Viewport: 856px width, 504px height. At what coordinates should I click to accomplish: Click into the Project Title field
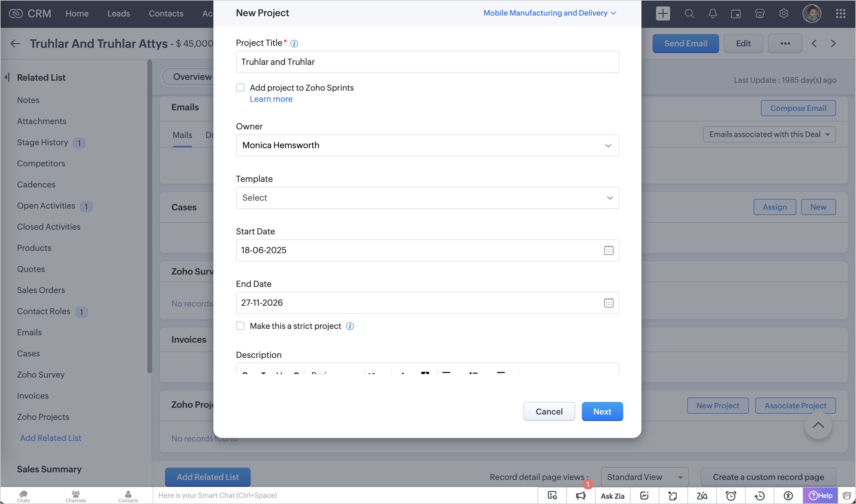tap(427, 62)
